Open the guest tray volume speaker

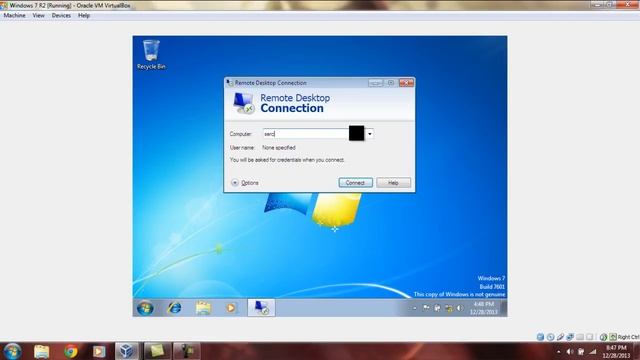click(x=460, y=308)
